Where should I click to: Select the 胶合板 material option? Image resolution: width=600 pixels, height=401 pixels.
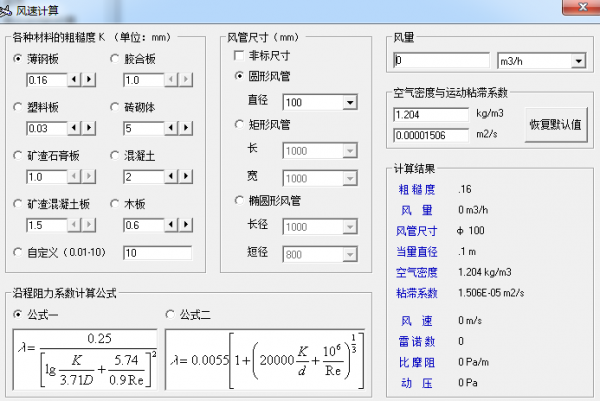(114, 59)
